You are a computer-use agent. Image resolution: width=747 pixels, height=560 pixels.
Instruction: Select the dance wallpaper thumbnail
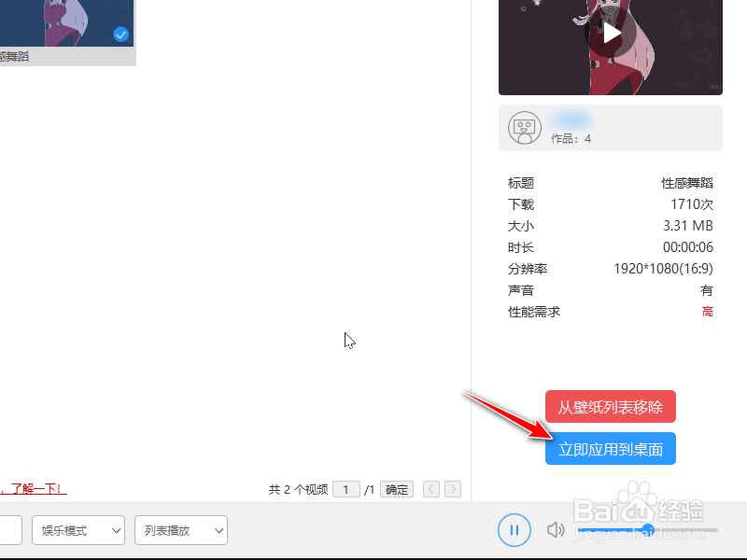tap(66, 23)
